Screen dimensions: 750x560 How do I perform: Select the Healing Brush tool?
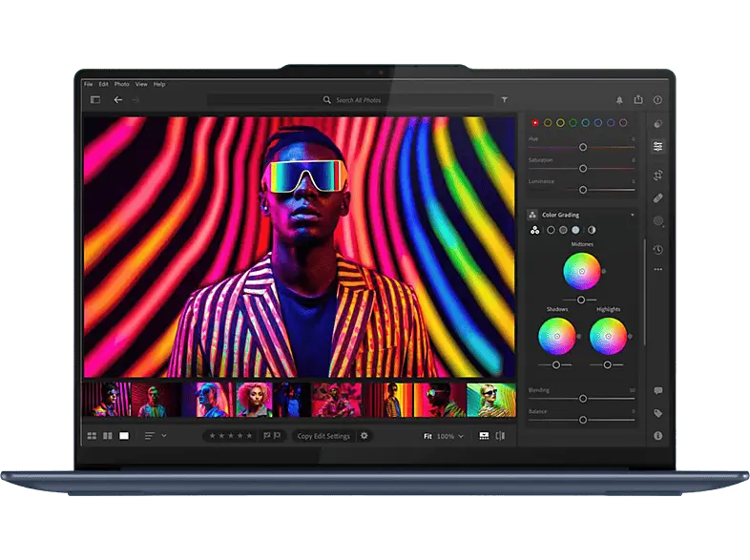click(x=657, y=198)
